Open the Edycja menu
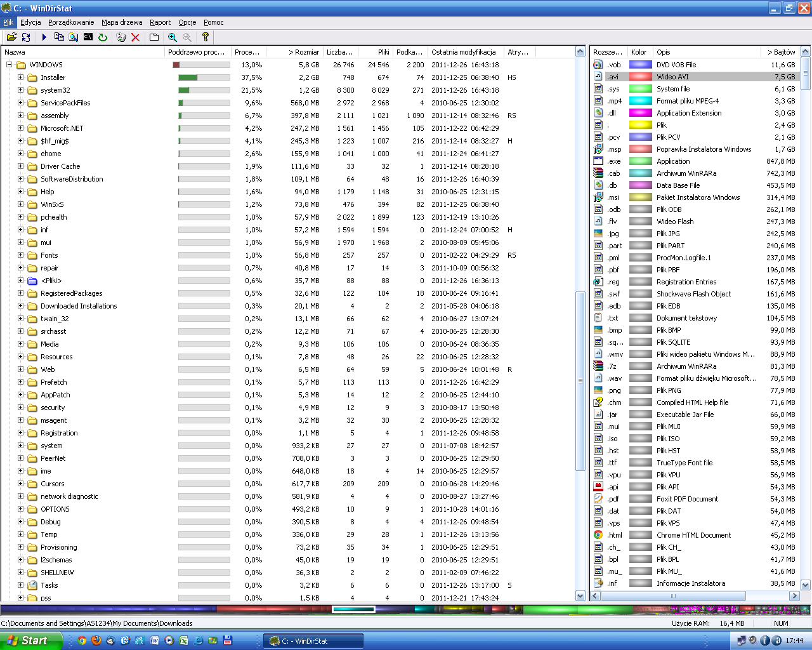This screenshot has width=812, height=650. 30,22
